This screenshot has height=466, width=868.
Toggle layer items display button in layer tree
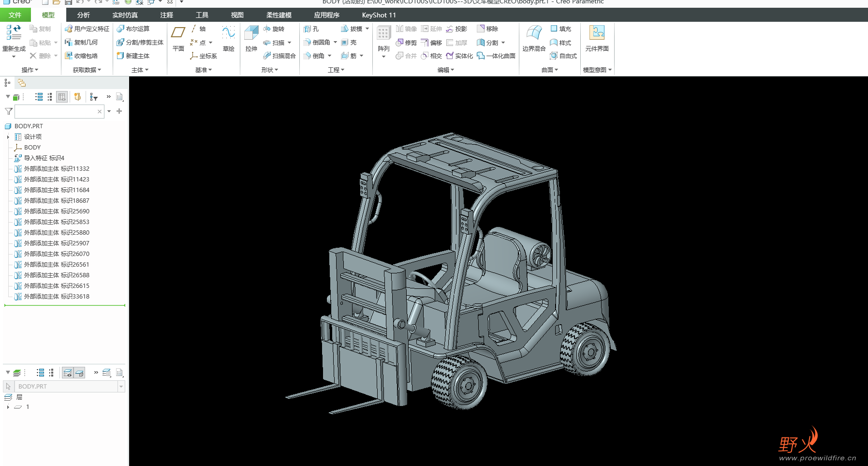click(80, 373)
